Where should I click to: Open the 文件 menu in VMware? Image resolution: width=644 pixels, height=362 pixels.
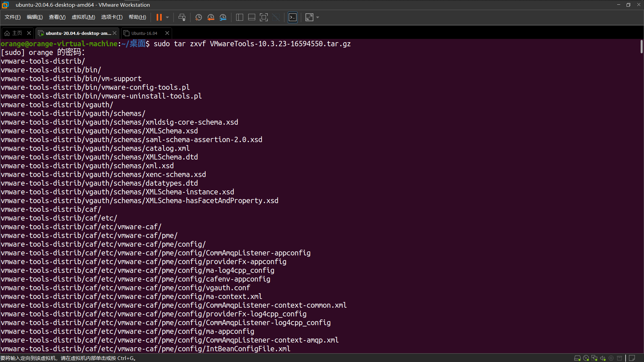tap(12, 17)
